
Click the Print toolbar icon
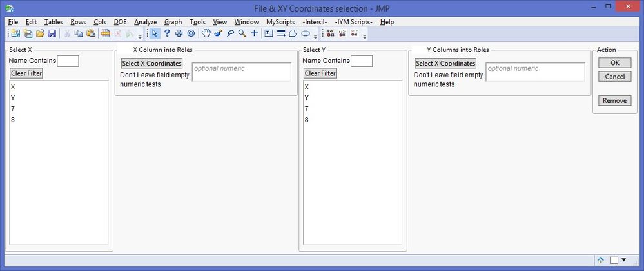[x=106, y=33]
